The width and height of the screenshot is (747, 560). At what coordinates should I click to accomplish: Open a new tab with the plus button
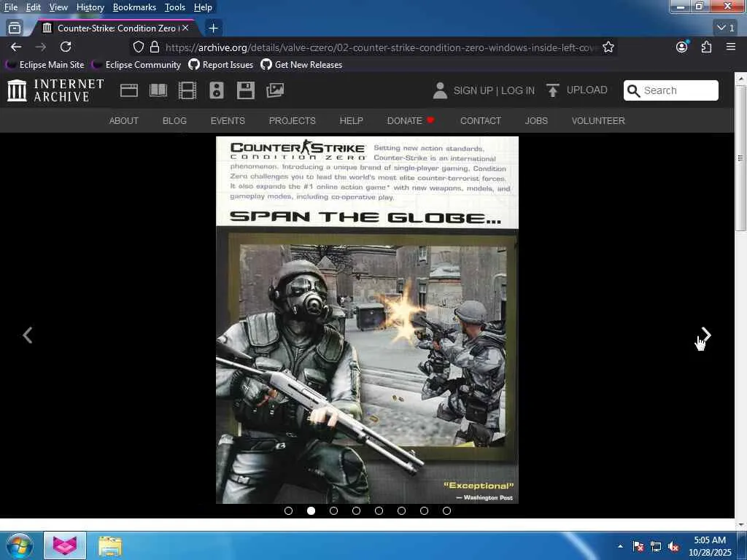[214, 28]
